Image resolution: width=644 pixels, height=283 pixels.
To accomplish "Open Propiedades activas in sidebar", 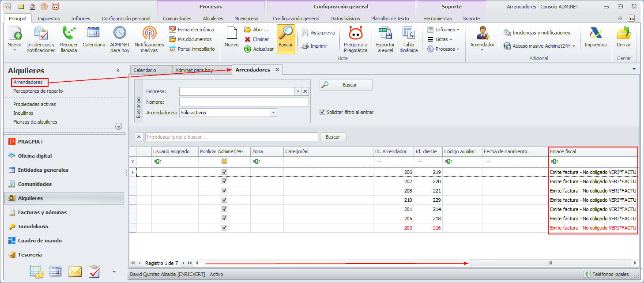I will click(34, 104).
